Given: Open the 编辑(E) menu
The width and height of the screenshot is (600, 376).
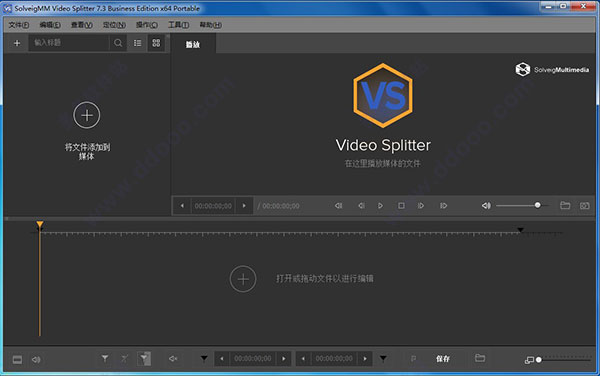Looking at the screenshot, I should coord(50,25).
